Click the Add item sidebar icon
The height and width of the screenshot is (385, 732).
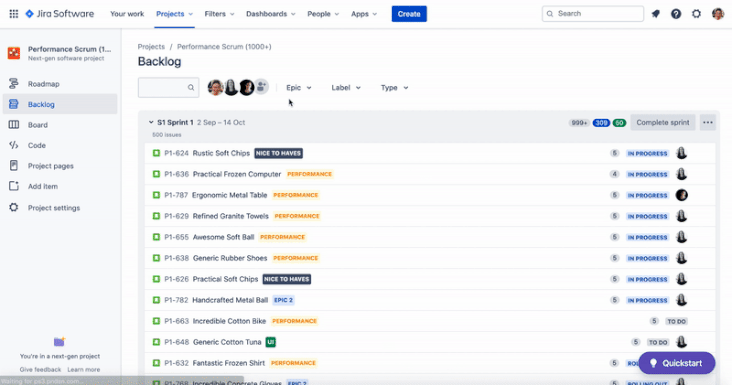coord(14,186)
